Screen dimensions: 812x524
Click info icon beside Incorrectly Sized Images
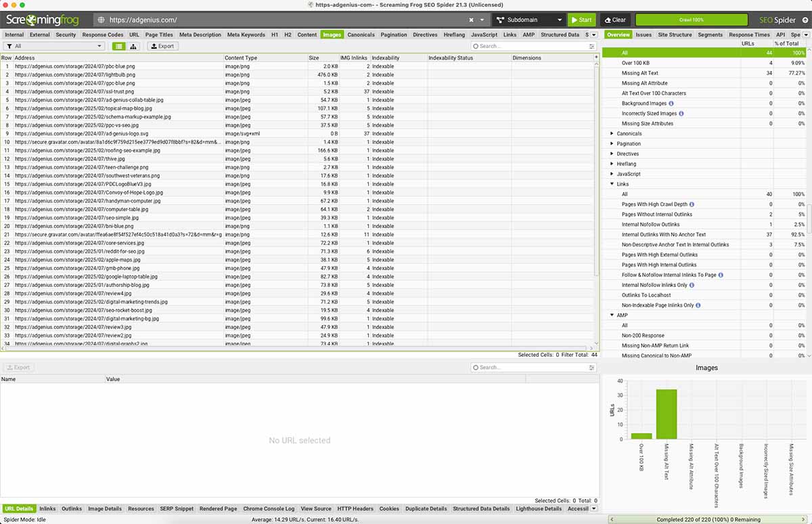click(x=681, y=114)
